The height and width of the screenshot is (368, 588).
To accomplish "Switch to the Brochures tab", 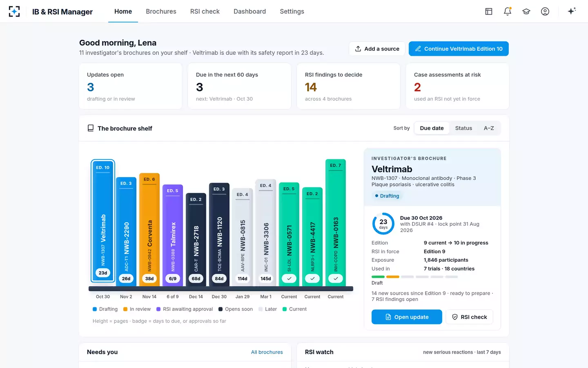I will pos(161,11).
